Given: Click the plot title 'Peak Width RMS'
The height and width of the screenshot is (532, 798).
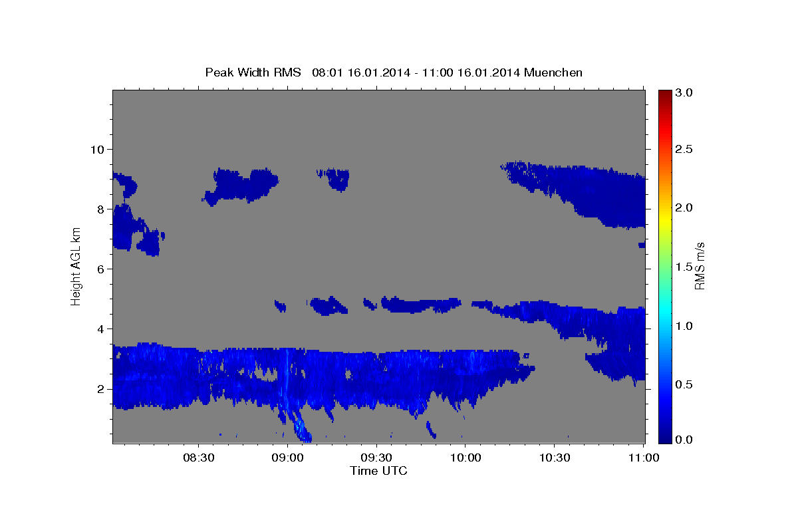Looking at the screenshot, I should click(x=253, y=72).
